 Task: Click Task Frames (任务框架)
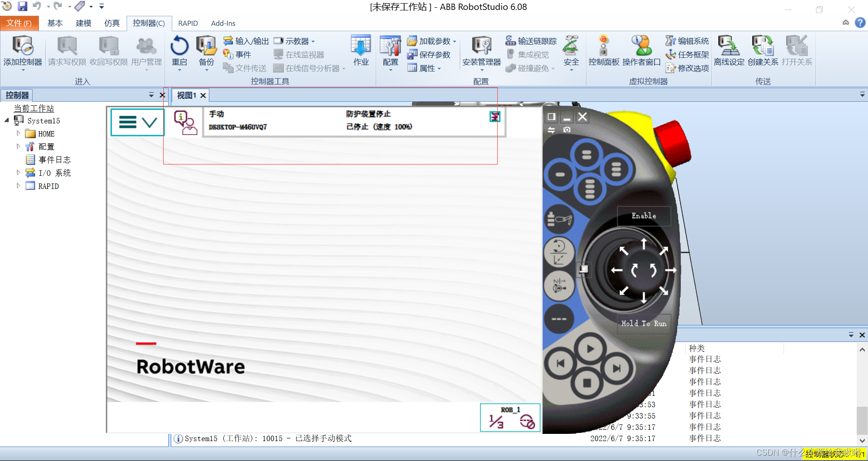(687, 55)
